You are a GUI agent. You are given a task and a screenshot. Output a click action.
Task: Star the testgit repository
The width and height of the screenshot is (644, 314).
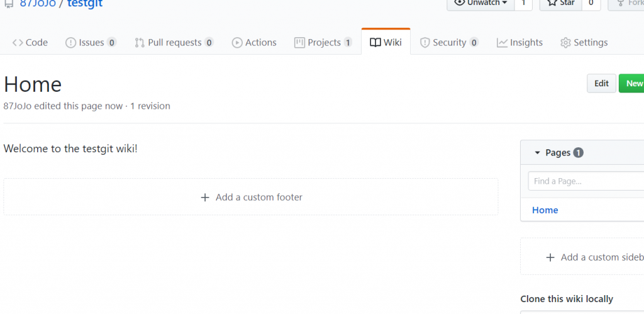(x=560, y=3)
